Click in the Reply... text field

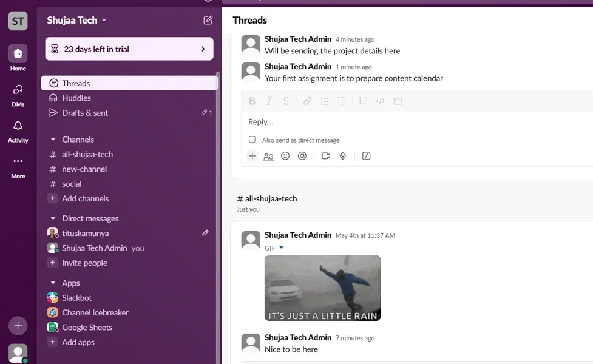coord(417,122)
